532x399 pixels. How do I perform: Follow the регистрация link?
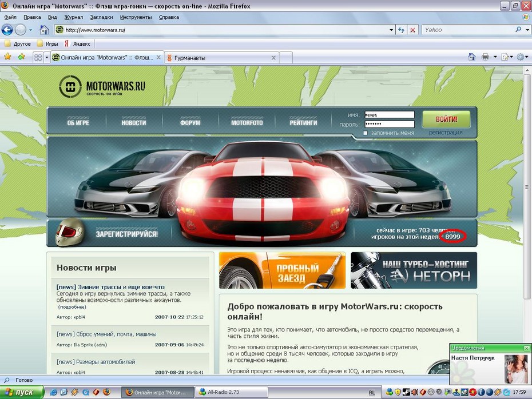click(x=446, y=133)
